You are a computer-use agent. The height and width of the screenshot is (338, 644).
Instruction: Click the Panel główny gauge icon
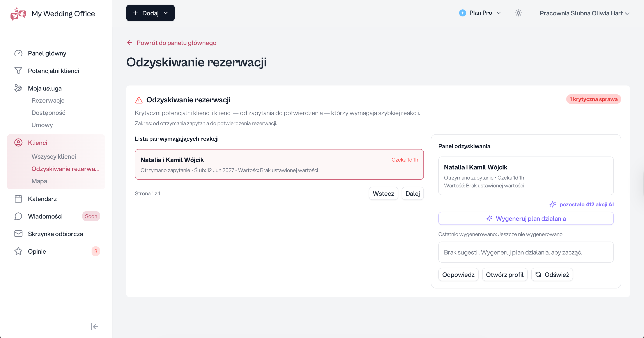[18, 53]
